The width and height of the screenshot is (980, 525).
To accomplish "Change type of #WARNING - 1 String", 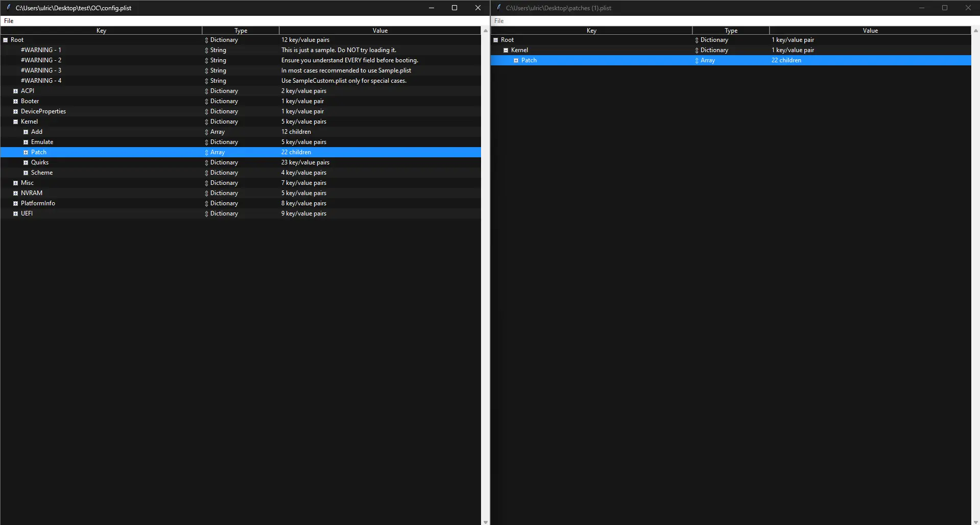I will (x=206, y=50).
